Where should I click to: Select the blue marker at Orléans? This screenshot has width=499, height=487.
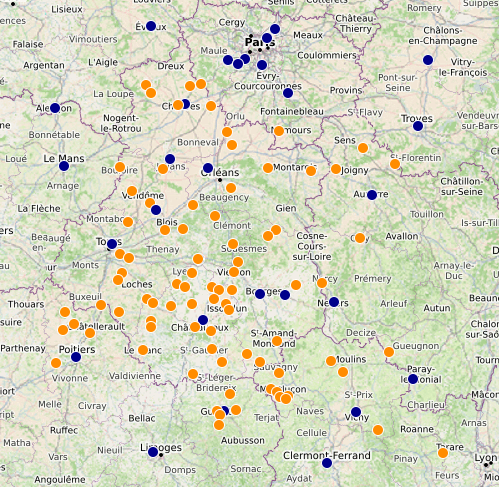[x=208, y=168]
